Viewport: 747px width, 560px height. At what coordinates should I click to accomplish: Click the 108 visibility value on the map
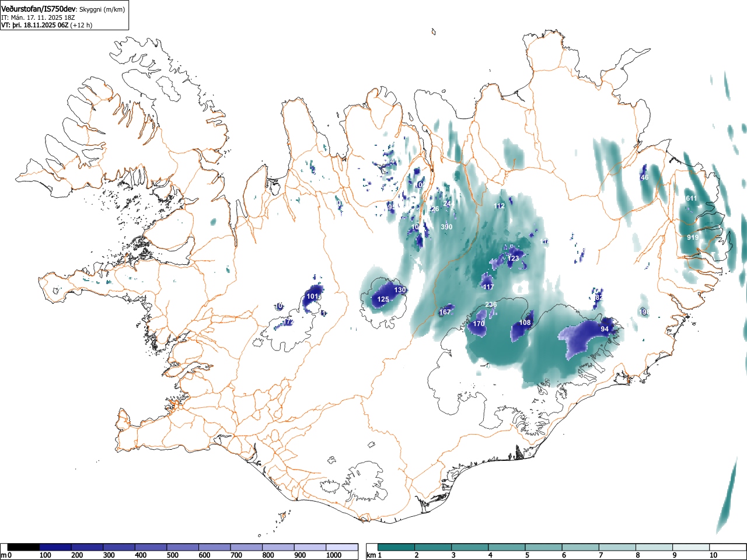(525, 323)
